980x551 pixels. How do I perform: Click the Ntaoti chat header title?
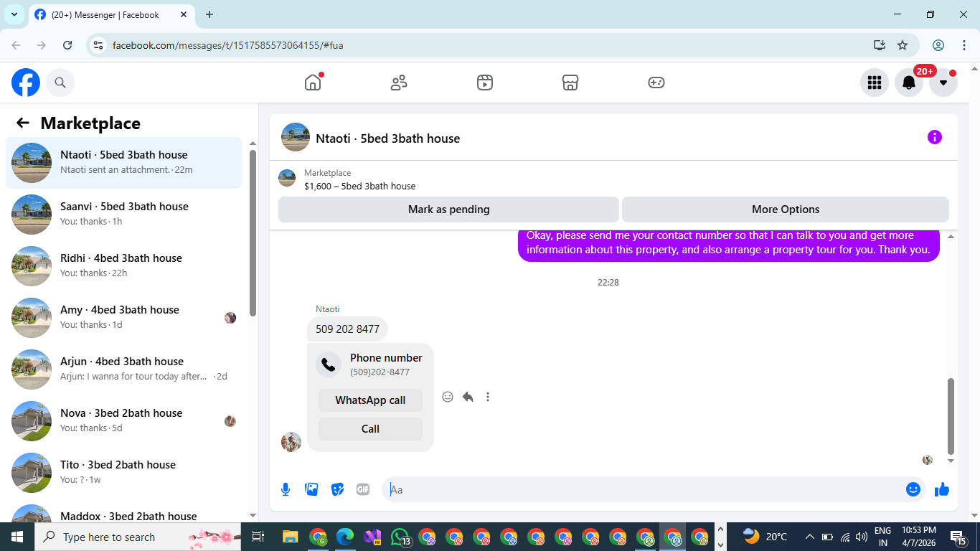[x=387, y=138]
